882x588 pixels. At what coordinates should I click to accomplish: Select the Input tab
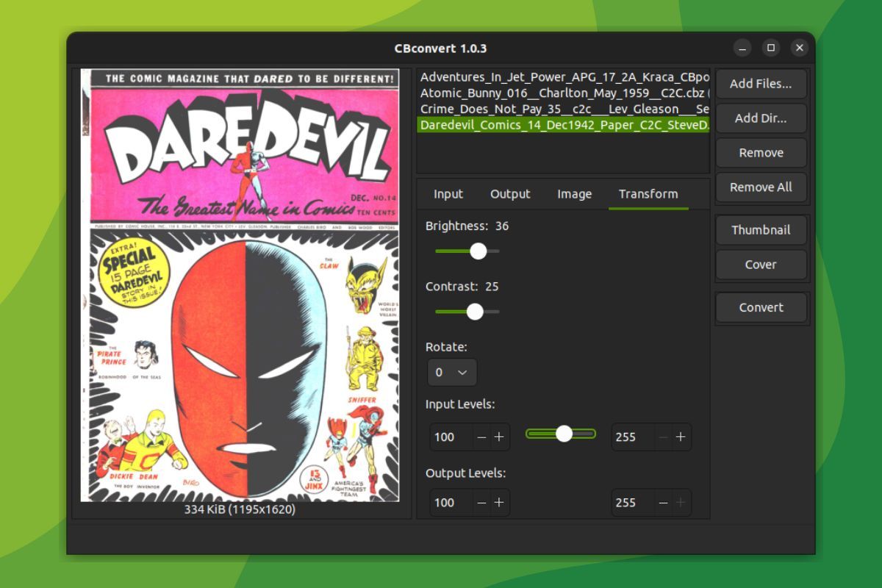coord(448,194)
